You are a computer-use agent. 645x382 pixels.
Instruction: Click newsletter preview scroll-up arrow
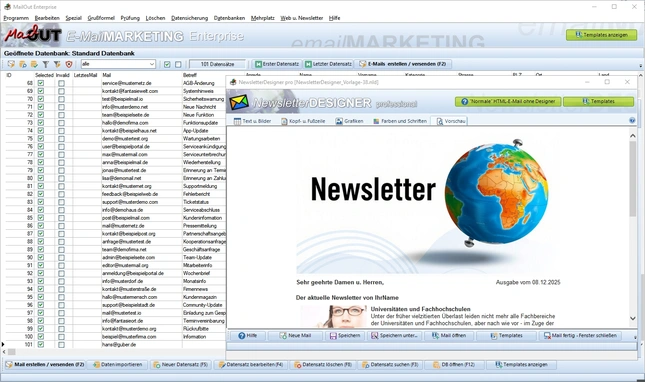[633, 136]
